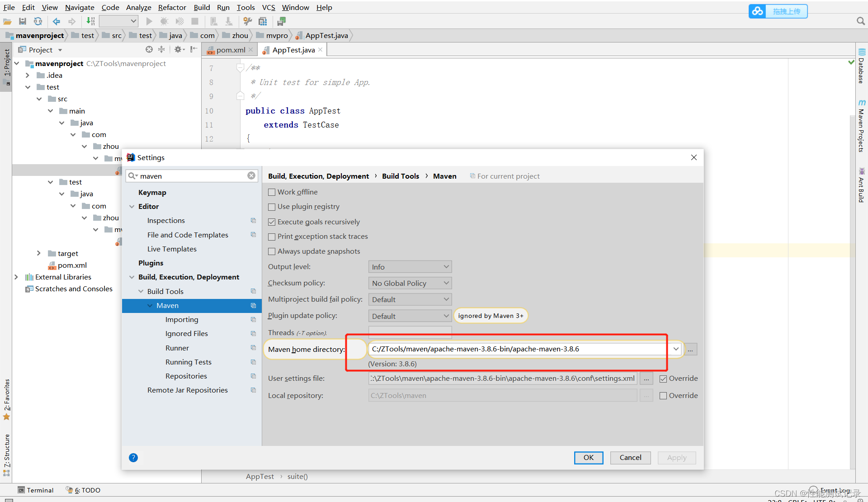868x502 pixels.
Task: Open Checksum policy dropdown
Action: pyautogui.click(x=410, y=283)
